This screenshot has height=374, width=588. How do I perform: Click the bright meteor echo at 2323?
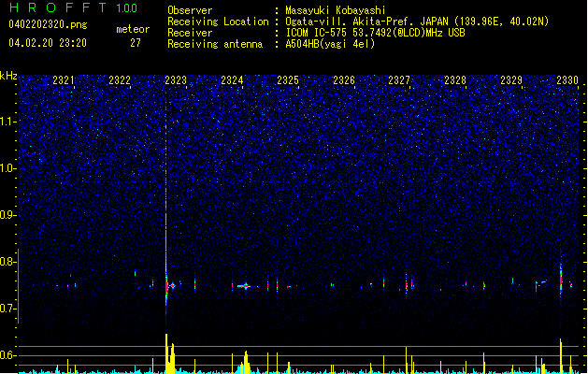click(x=166, y=287)
